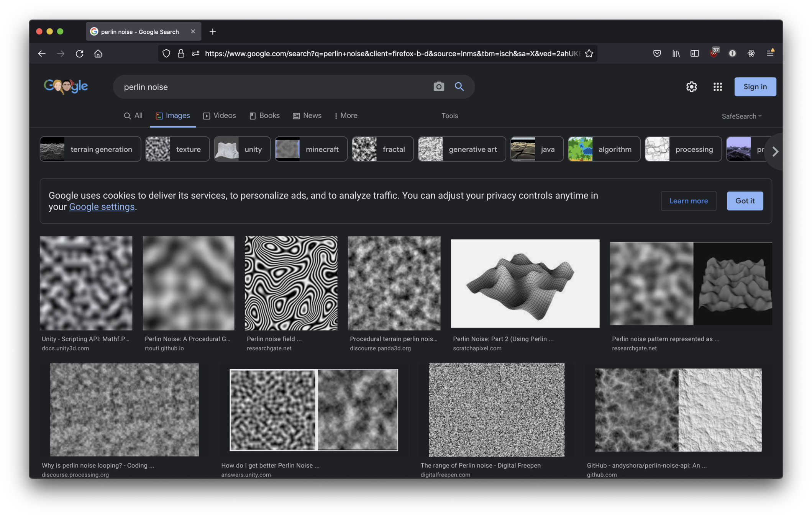Expand the More search categories menu
Viewport: 812px width, 517px height.
click(346, 116)
